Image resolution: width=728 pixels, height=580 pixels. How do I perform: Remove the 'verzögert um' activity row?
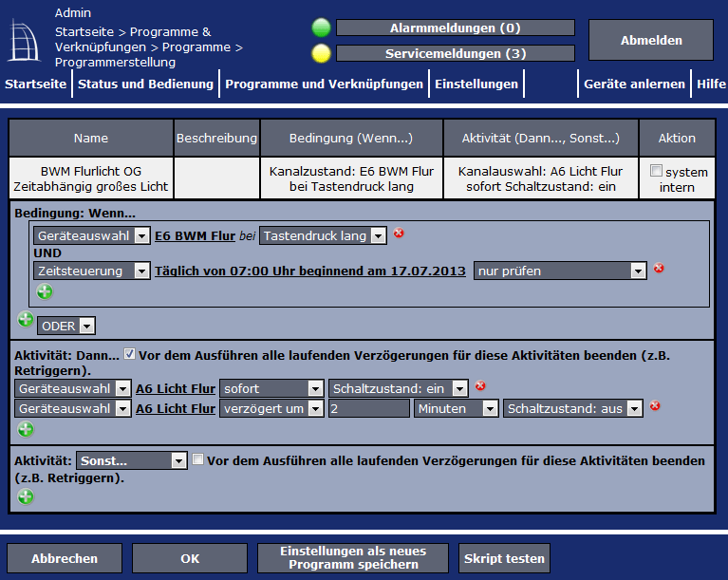coord(655,405)
